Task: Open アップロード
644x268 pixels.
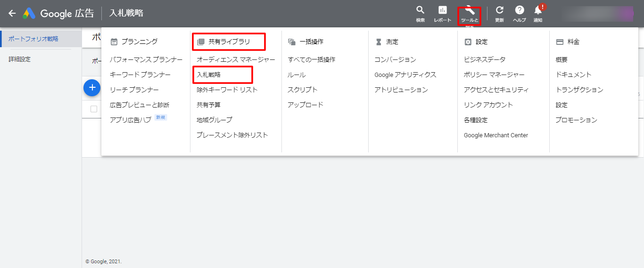Action: pos(305,105)
